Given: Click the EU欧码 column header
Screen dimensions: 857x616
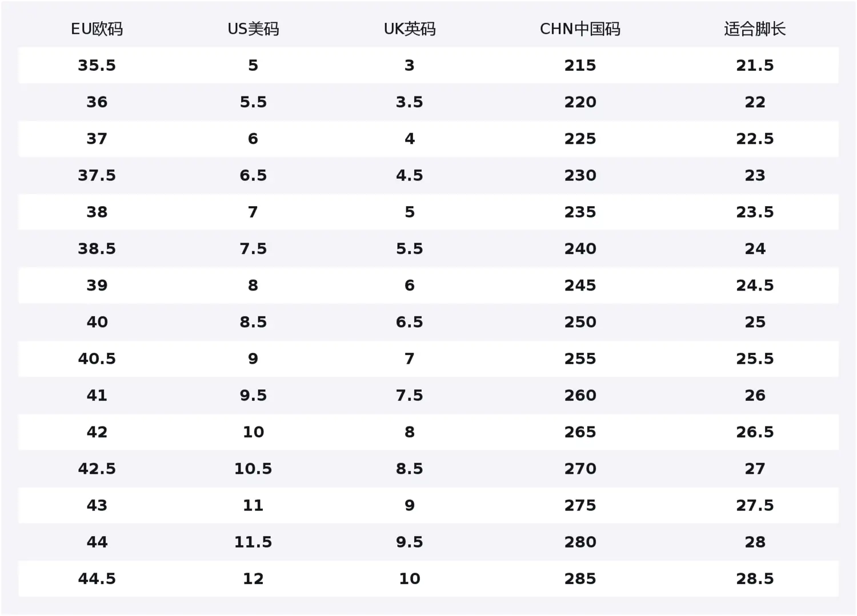Looking at the screenshot, I should click(x=97, y=29).
